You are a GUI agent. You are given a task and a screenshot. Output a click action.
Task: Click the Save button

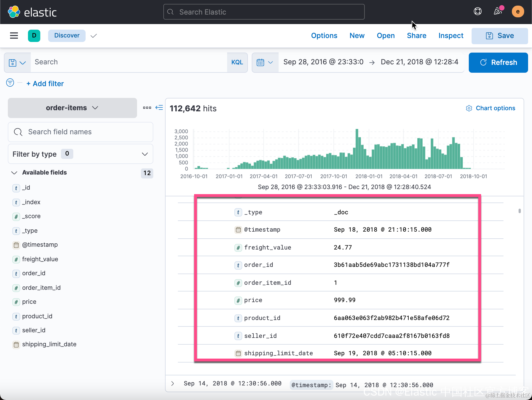tap(500, 36)
